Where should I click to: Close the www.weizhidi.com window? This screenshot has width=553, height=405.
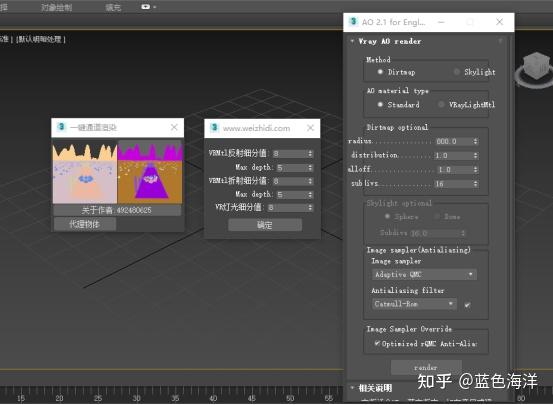310,128
